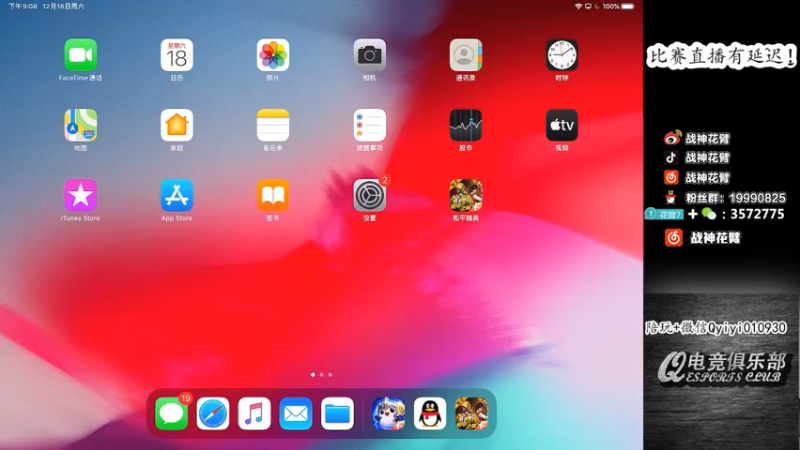800x450 pixels.
Task: Click the WeChat number 3572775
Action: coord(757,214)
